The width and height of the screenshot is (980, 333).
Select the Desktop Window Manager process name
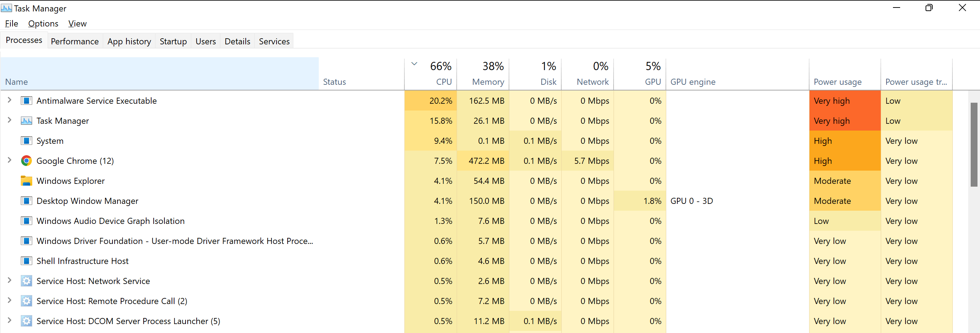pyautogui.click(x=87, y=201)
